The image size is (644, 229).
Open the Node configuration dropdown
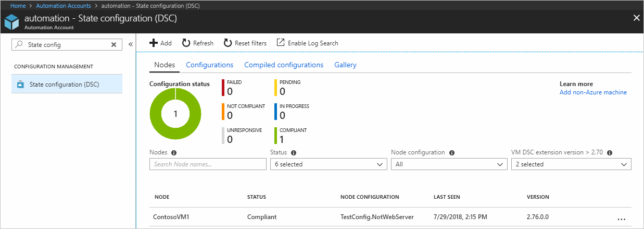(449, 164)
